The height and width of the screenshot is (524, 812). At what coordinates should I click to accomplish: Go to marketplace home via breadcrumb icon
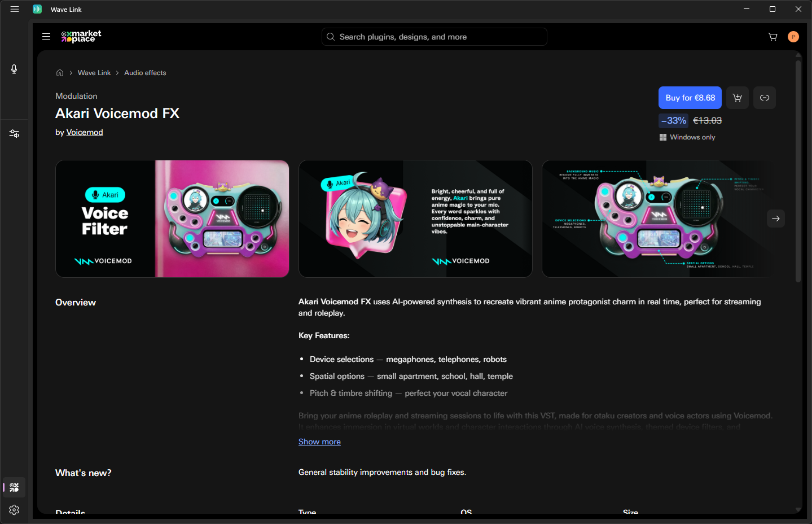(x=60, y=73)
